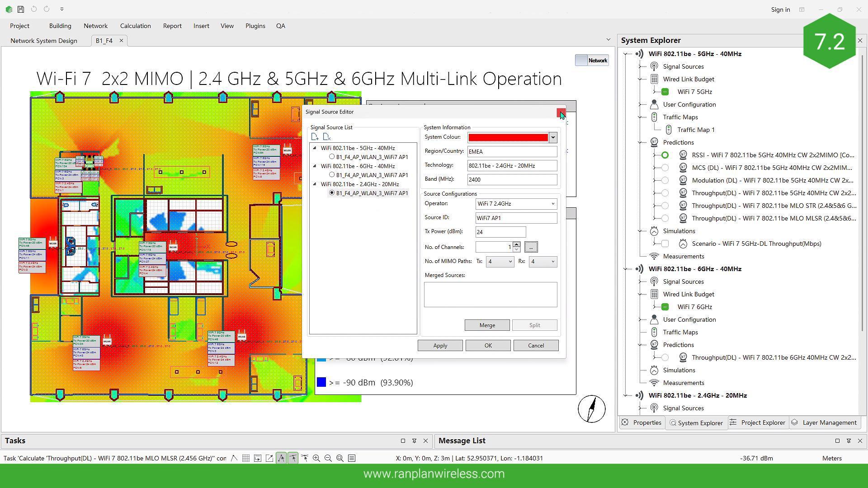
Task: Click the list lines icon in status bar
Action: click(352, 458)
